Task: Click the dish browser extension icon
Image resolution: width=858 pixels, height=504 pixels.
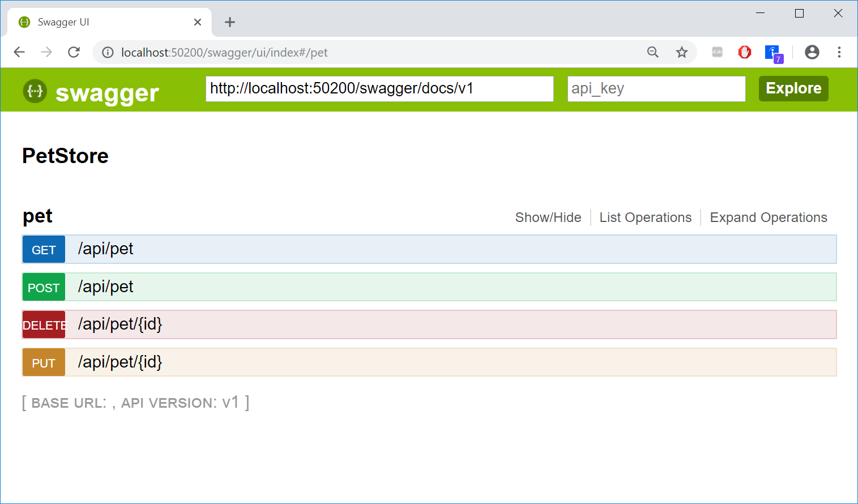Action: [x=717, y=52]
